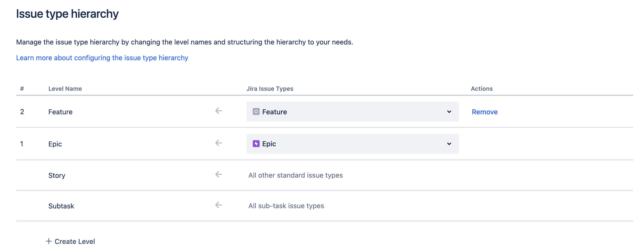Open Learn more about configuring hierarchy link
The image size is (644, 252).
(x=102, y=58)
